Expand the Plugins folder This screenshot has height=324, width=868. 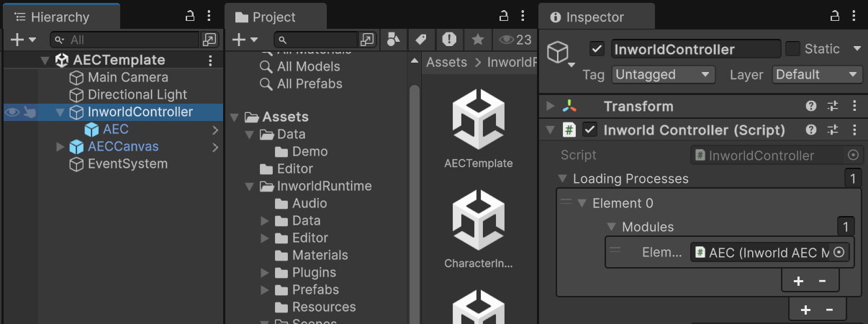click(x=265, y=273)
